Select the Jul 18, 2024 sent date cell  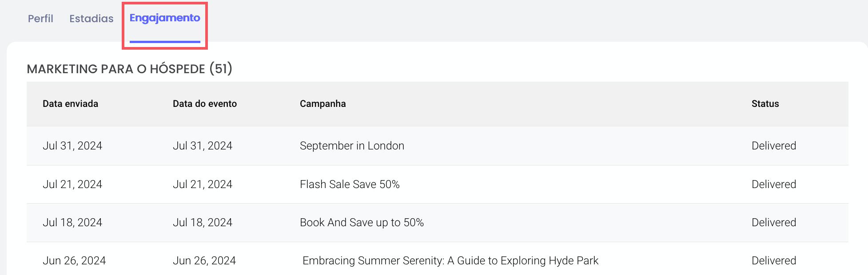[72, 223]
